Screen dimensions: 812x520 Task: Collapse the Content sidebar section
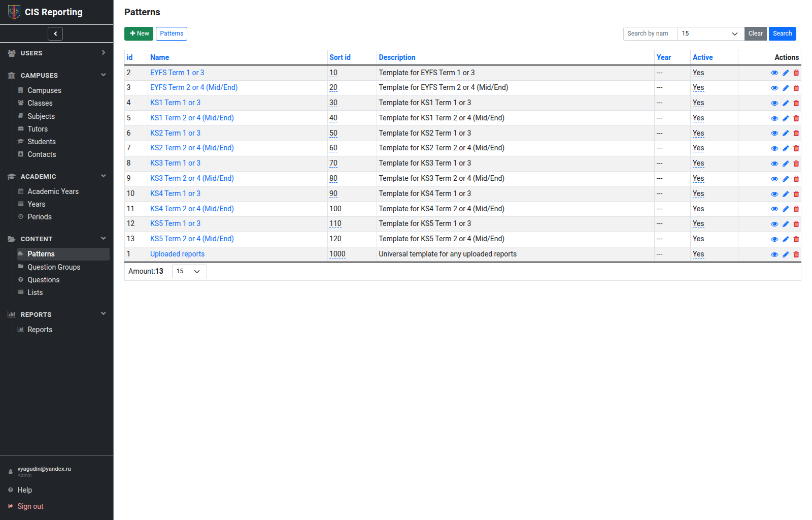tap(104, 239)
